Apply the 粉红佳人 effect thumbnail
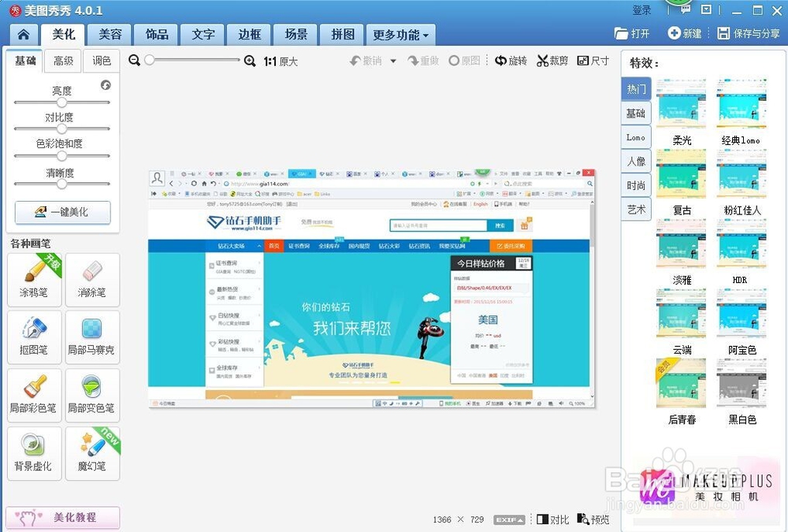The height and width of the screenshot is (532, 788). coord(742,175)
